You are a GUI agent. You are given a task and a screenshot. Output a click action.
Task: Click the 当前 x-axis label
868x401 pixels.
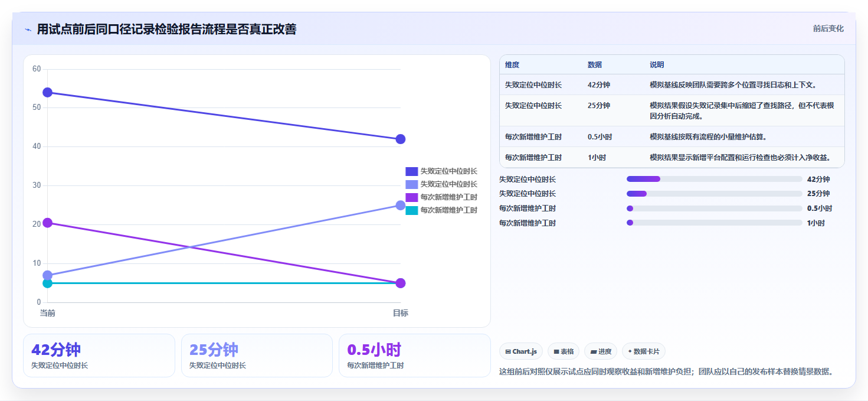click(48, 313)
